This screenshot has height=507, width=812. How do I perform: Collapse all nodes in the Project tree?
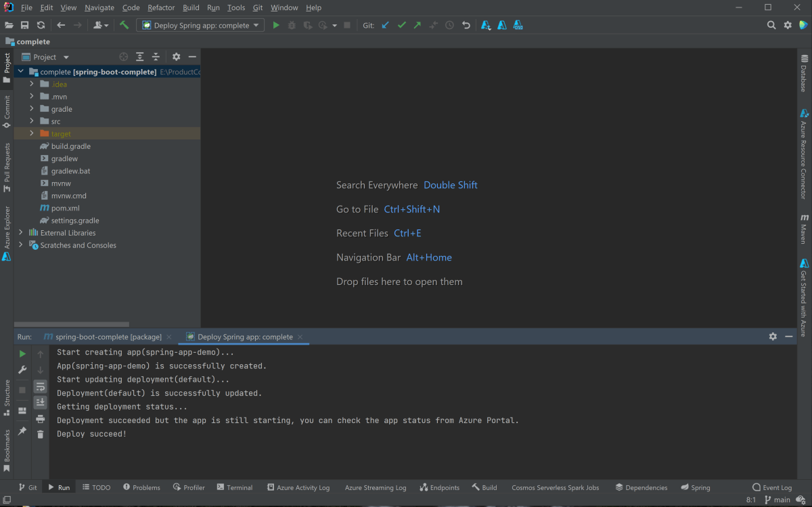pyautogui.click(x=156, y=56)
